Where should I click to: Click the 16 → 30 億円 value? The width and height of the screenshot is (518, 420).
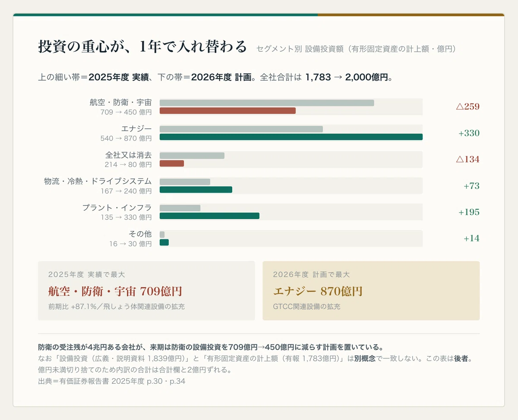pyautogui.click(x=130, y=244)
